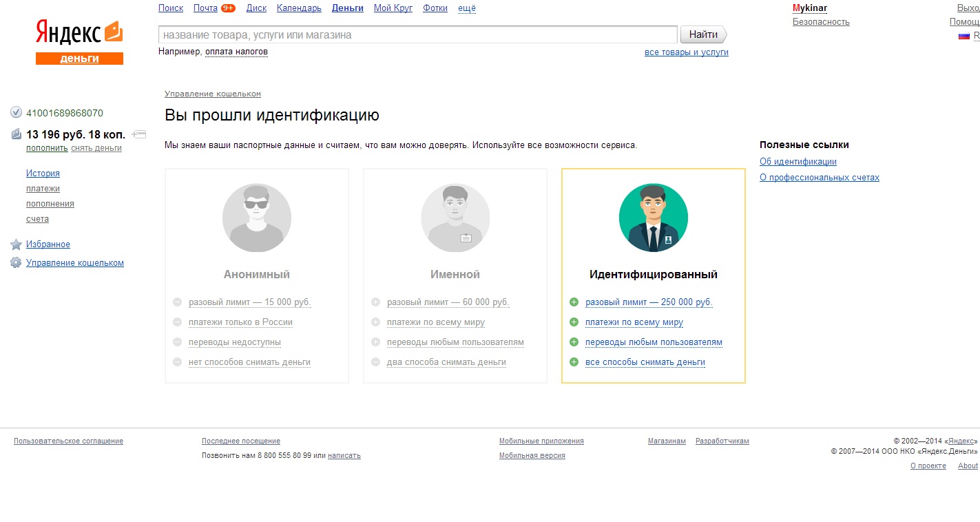Click разовый лимит — 15 000 руб. text
Image resolution: width=980 pixels, height=522 pixels.
click(249, 302)
